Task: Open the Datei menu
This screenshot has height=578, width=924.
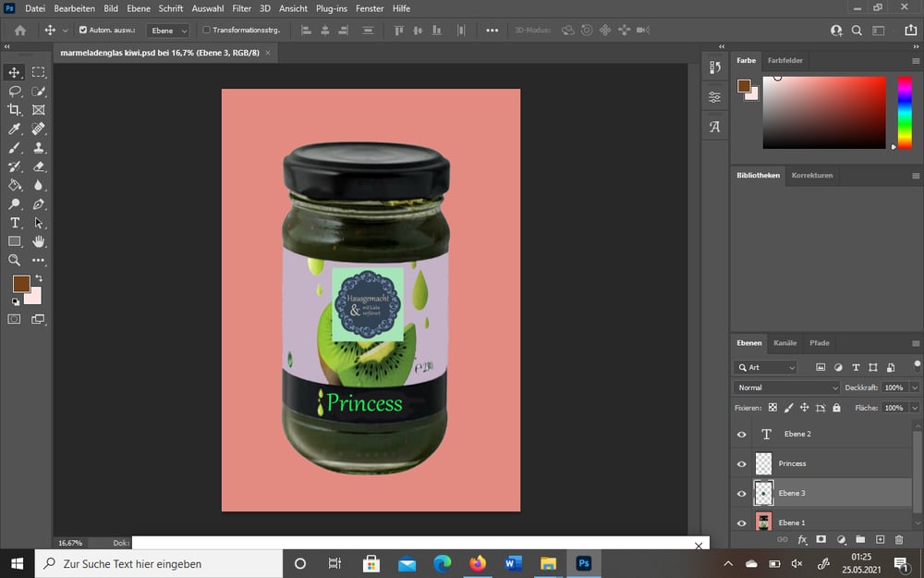Action: [35, 8]
